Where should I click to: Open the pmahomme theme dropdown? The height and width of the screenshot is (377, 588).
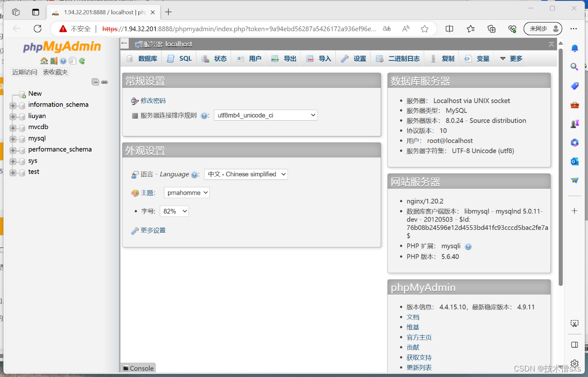[x=187, y=192]
